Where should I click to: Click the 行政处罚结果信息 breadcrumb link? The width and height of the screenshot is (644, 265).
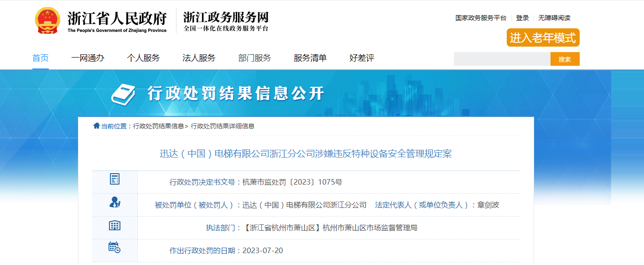tap(159, 126)
